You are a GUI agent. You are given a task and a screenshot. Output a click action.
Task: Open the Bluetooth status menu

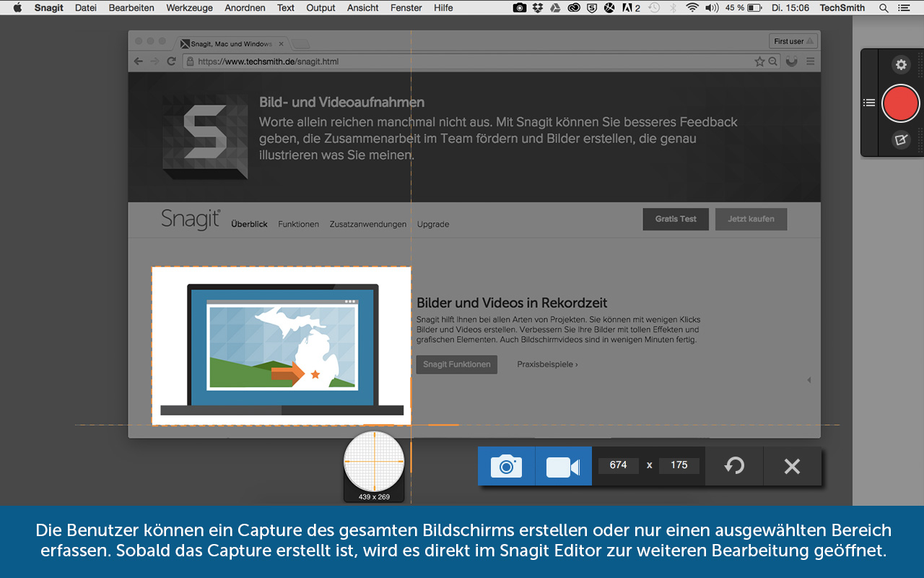tap(673, 8)
